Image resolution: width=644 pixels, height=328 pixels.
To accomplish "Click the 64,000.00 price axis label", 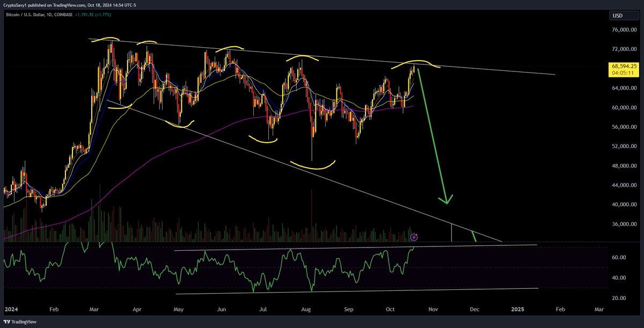I will click(624, 89).
